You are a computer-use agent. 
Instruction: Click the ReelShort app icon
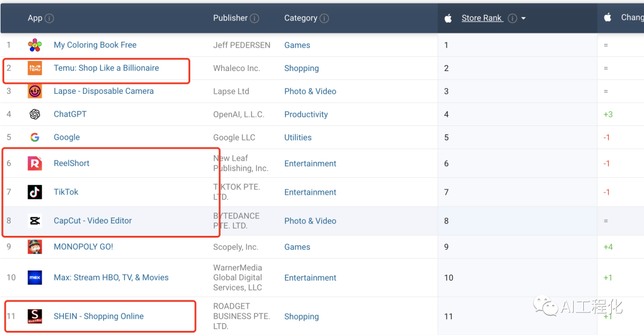(35, 164)
